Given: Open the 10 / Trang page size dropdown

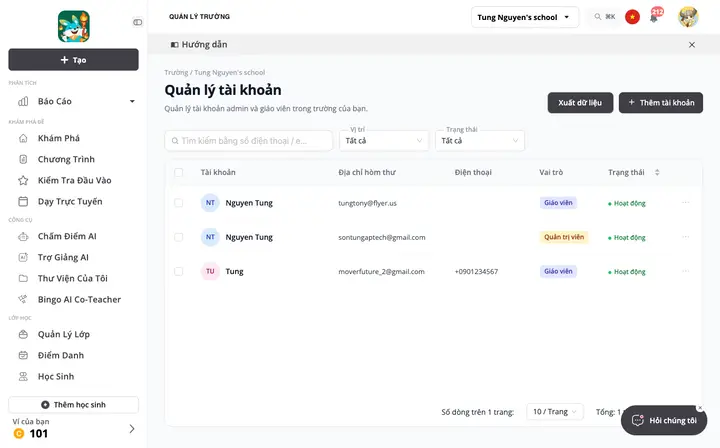Looking at the screenshot, I should point(555,412).
